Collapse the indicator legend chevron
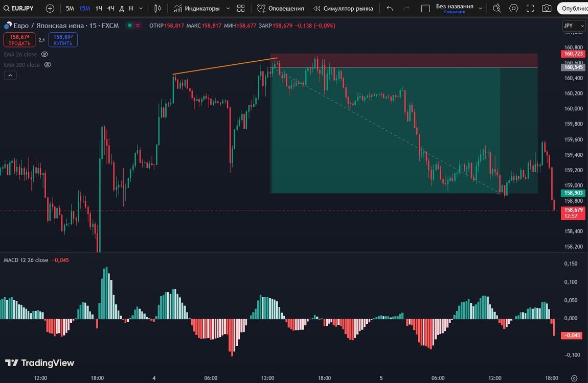Image resolution: width=588 pixels, height=383 pixels. (10, 76)
